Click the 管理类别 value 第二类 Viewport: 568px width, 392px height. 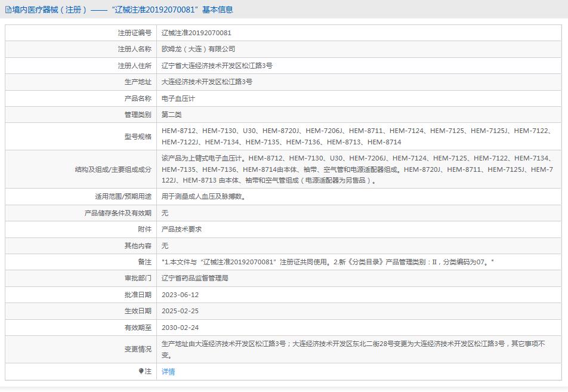point(172,114)
